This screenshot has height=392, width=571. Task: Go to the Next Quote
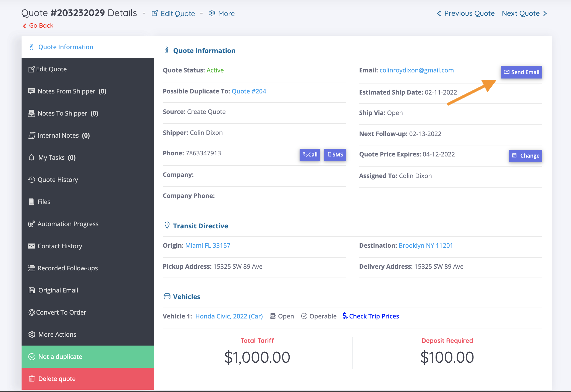coord(525,13)
